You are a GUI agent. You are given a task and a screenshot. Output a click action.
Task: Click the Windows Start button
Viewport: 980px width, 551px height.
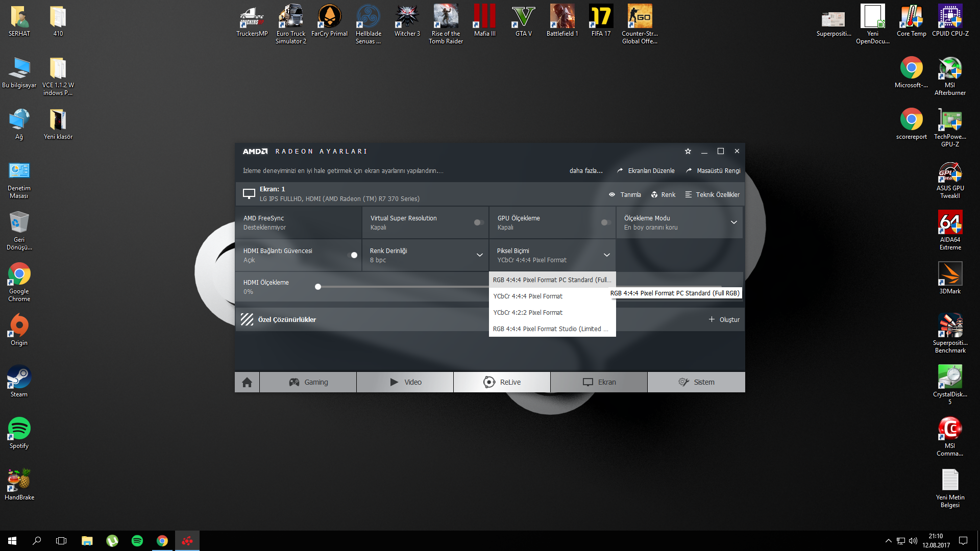point(12,541)
